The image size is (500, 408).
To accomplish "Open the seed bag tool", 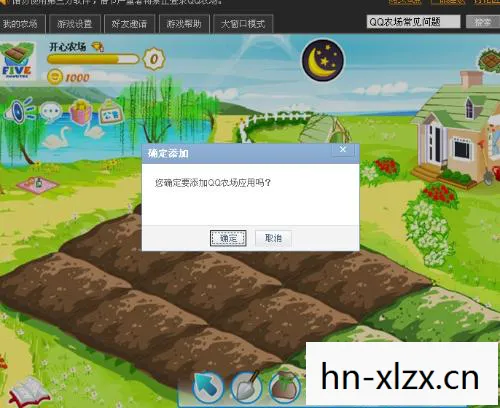I will [284, 388].
